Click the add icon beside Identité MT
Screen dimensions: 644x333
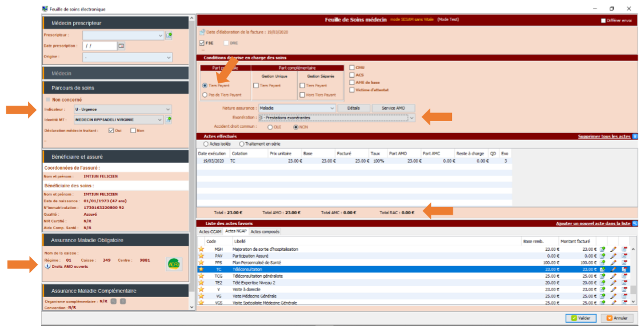click(169, 120)
